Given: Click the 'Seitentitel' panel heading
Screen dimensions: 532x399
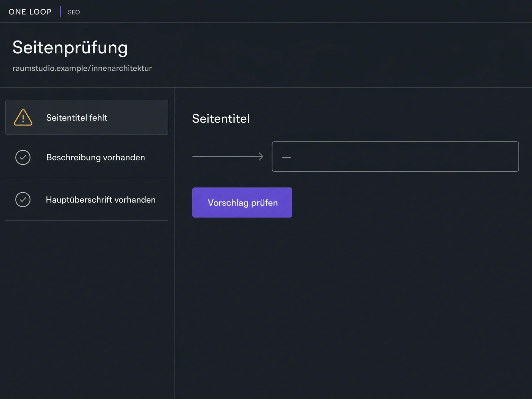Looking at the screenshot, I should 221,118.
